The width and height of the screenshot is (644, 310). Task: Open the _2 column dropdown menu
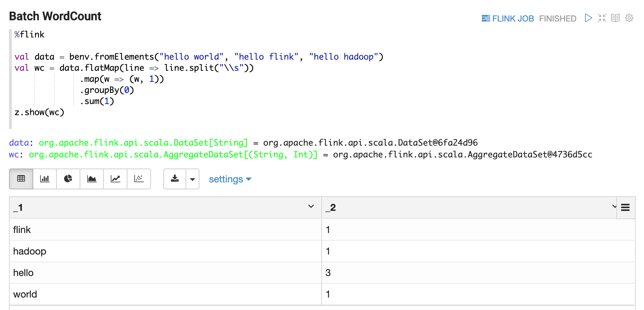614,207
